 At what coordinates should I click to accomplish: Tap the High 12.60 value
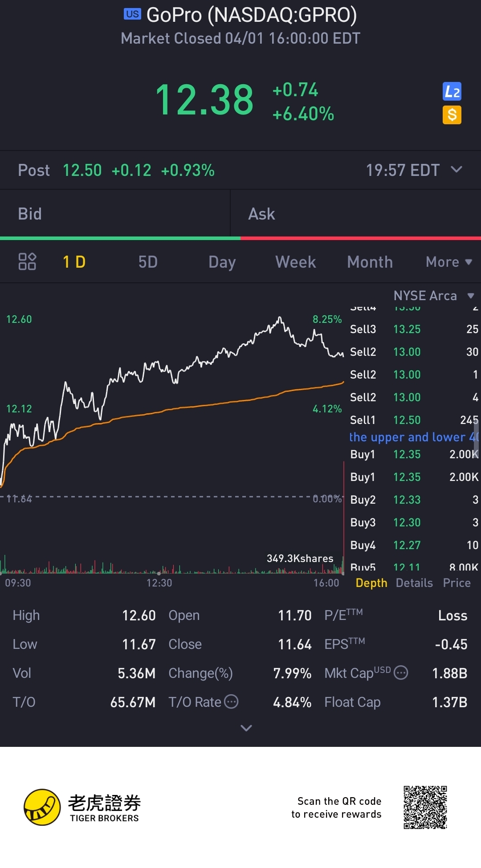139,615
